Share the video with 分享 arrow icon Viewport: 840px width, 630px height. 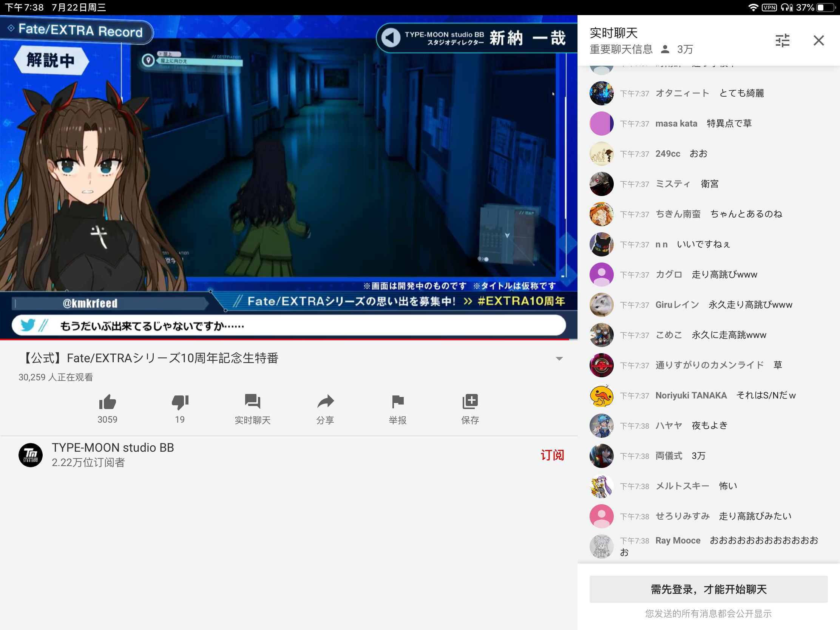click(326, 402)
